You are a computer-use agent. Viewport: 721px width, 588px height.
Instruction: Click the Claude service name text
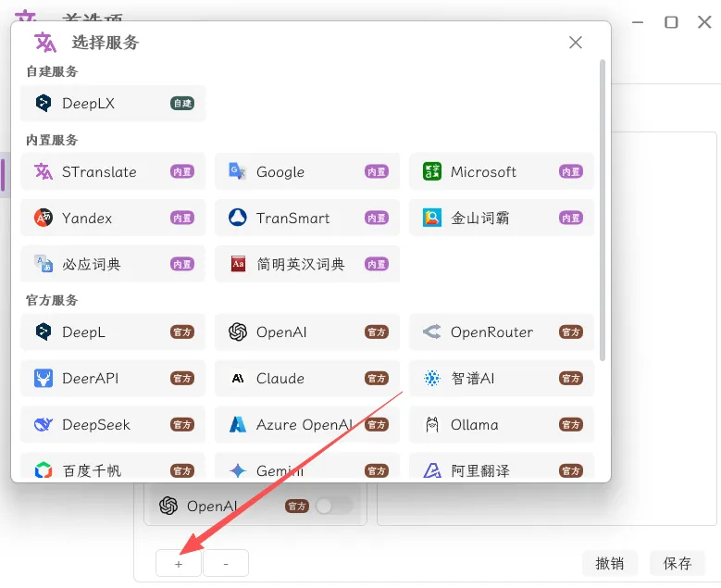tap(280, 378)
